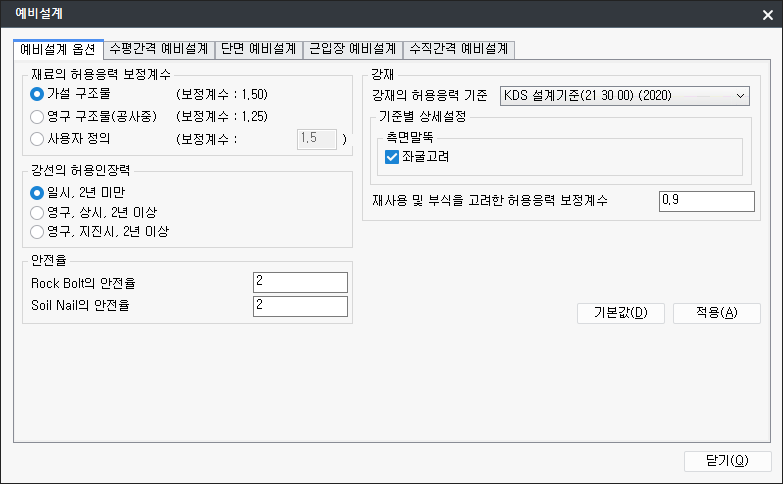Image resolution: width=783 pixels, height=484 pixels.
Task: Click the Rock Bolt 안전율 input field
Action: [300, 282]
